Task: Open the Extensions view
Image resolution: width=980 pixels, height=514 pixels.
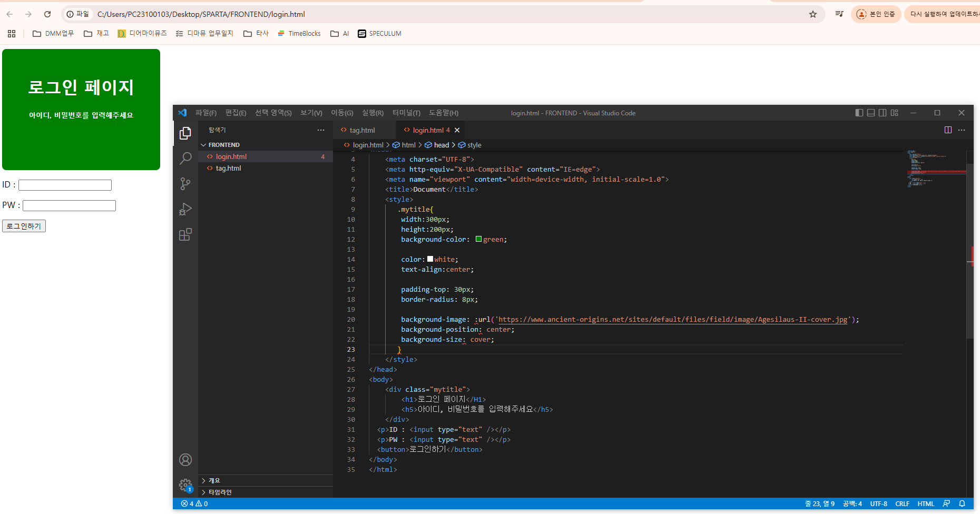Action: (x=185, y=234)
